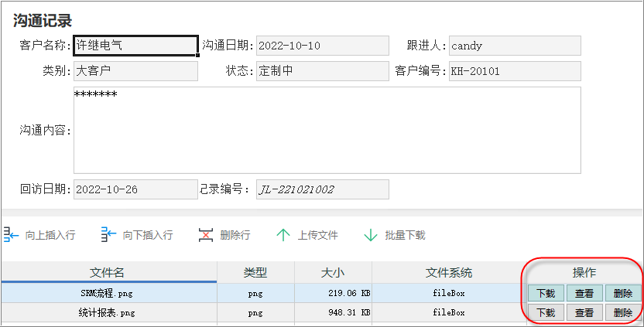The image size is (644, 327).
Task: Click the 文件系统 column header
Action: (449, 272)
